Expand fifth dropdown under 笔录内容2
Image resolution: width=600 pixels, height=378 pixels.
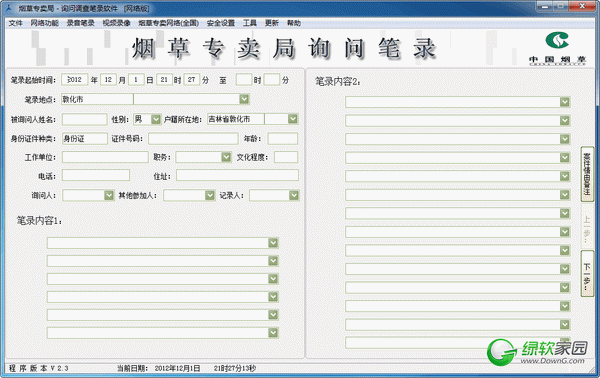[x=565, y=176]
